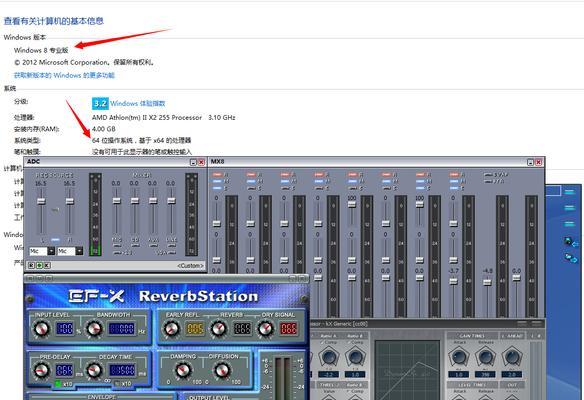
Task: Click the Ratio A knob in compressor
Action: coord(329,357)
